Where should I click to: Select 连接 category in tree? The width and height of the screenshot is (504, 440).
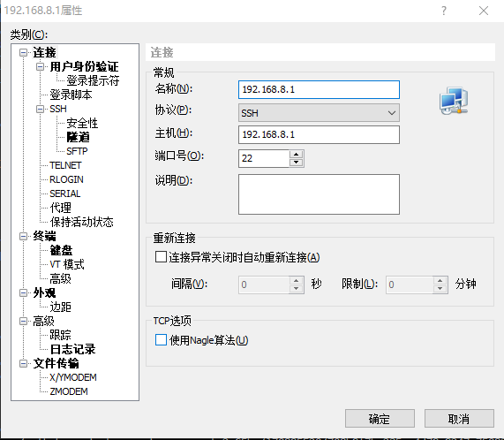[44, 52]
